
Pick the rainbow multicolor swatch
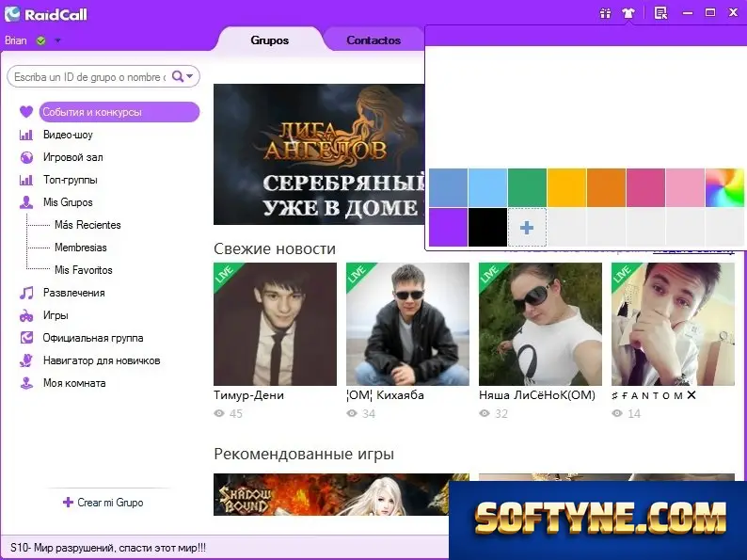[x=724, y=188]
